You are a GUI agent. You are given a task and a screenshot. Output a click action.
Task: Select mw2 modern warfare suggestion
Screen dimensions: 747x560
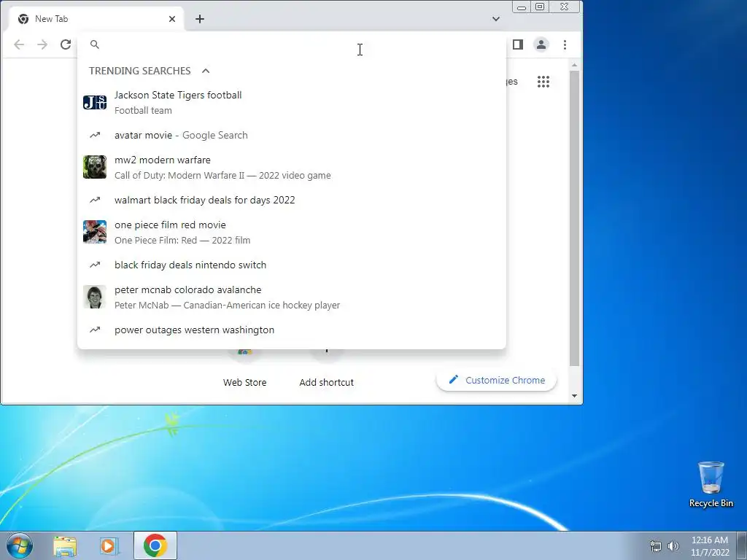(292, 167)
